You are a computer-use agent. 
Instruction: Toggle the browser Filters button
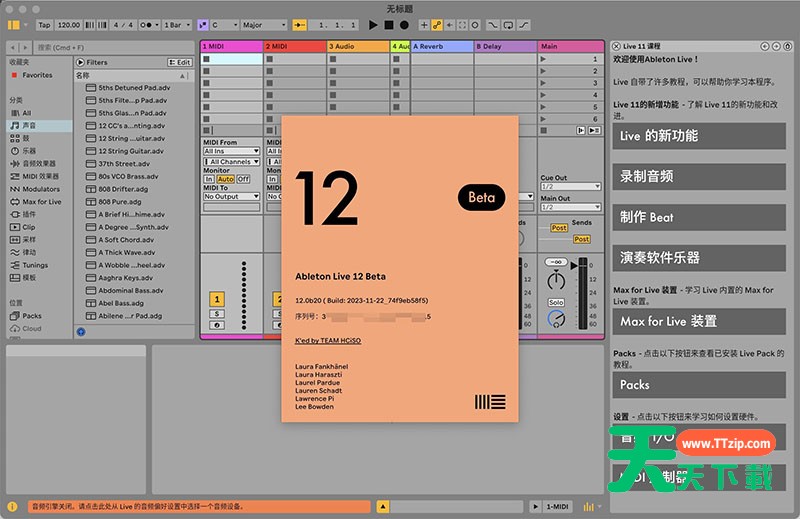tap(92, 62)
